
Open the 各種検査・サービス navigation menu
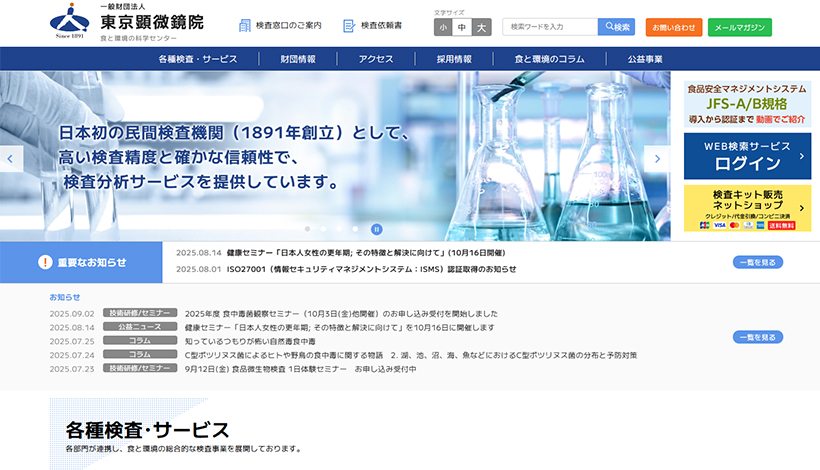198,59
